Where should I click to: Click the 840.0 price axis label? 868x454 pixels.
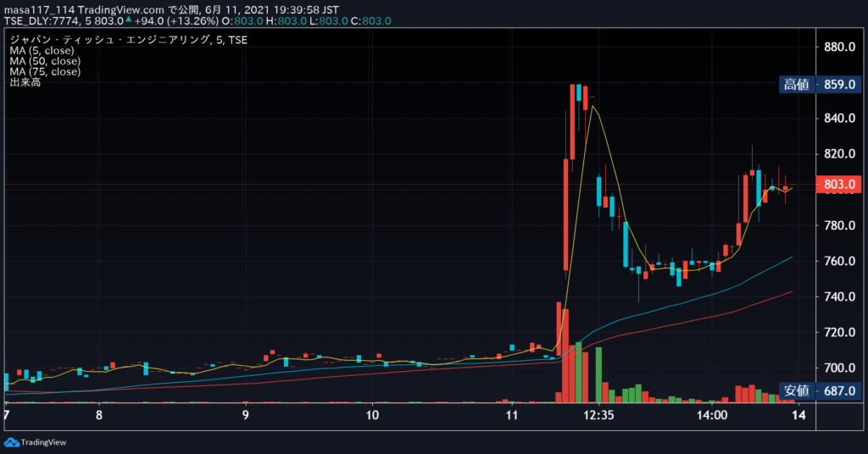click(x=839, y=118)
